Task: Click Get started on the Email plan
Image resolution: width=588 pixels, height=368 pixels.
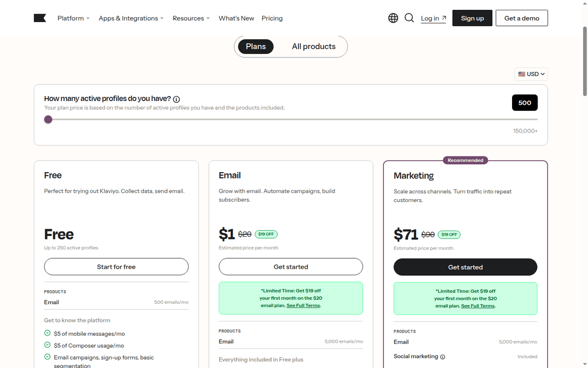Action: pos(291,267)
